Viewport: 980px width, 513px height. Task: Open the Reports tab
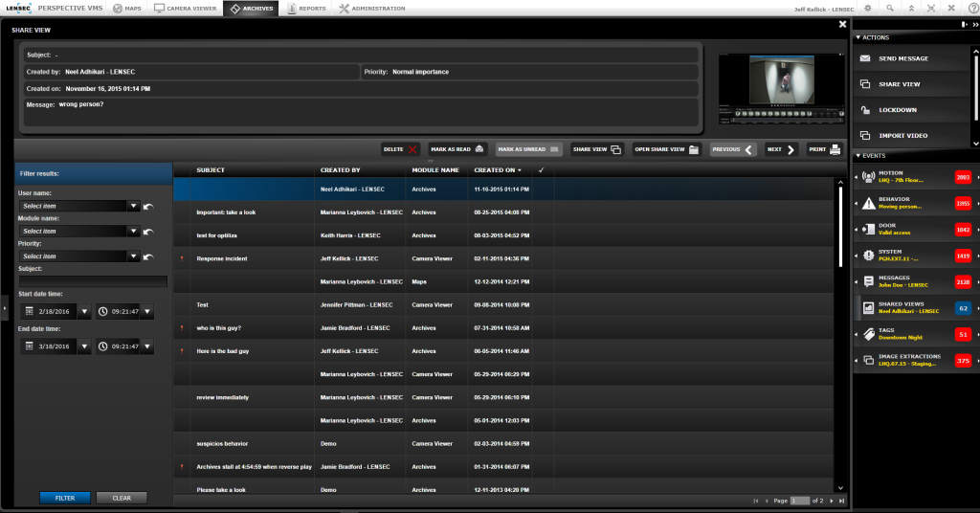point(306,8)
